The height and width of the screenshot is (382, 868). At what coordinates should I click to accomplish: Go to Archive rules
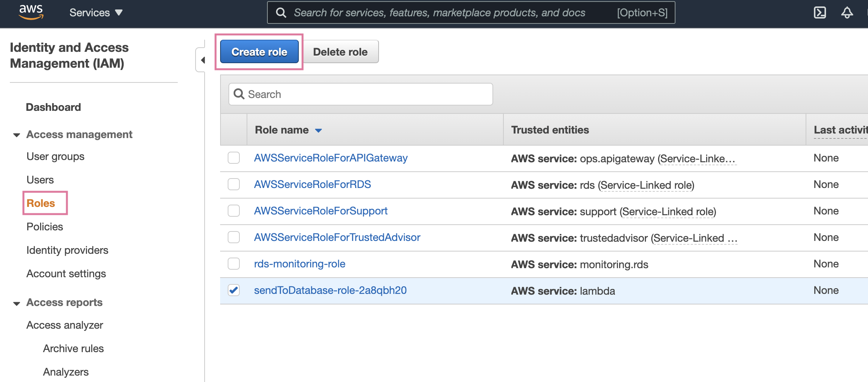pyautogui.click(x=73, y=349)
